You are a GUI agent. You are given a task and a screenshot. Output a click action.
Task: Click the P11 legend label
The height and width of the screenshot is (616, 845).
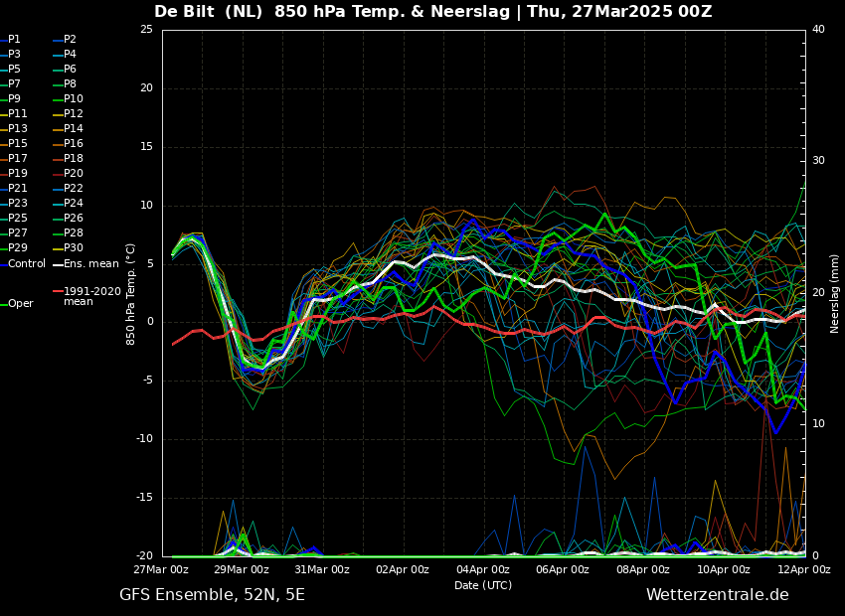[17, 113]
